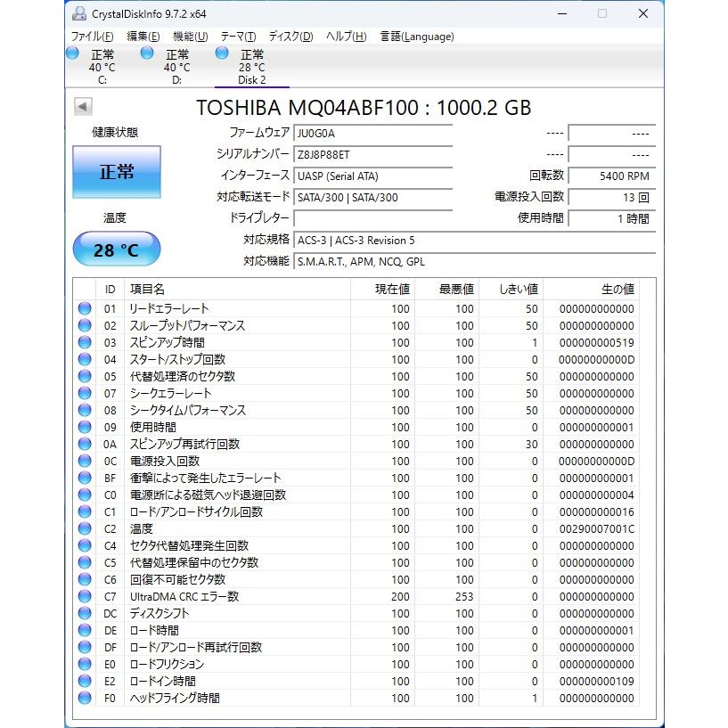Select Disk 2 blue status orb

(222, 53)
